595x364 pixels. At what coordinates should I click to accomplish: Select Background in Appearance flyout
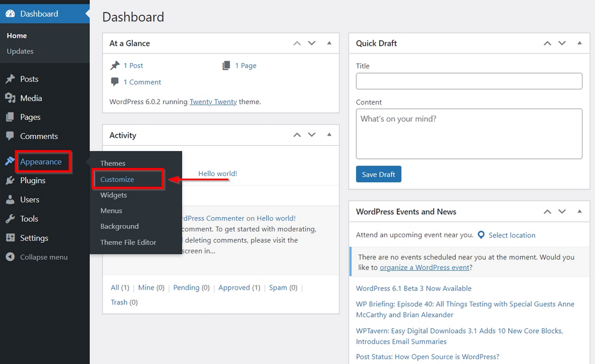click(x=120, y=227)
